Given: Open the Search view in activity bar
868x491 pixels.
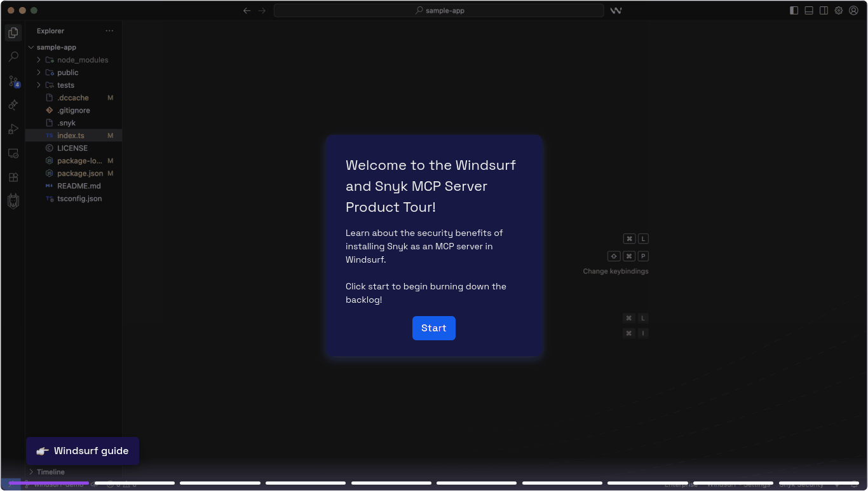Looking at the screenshot, I should [13, 57].
